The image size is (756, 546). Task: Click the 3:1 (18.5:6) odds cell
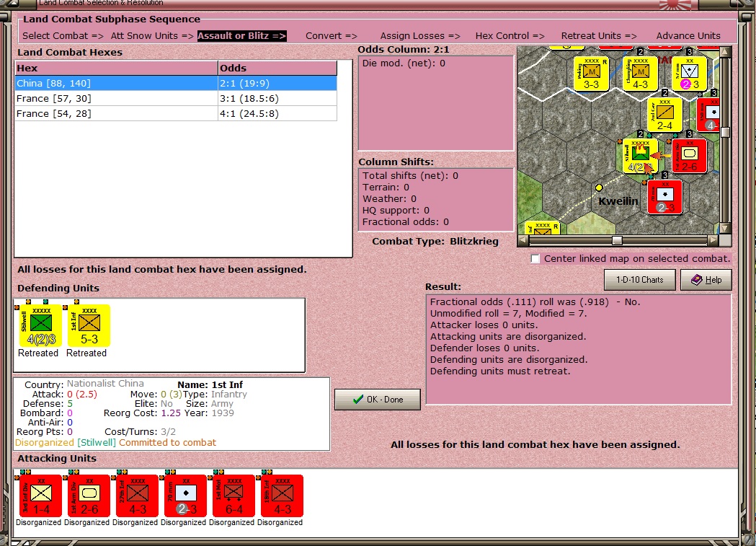point(277,98)
